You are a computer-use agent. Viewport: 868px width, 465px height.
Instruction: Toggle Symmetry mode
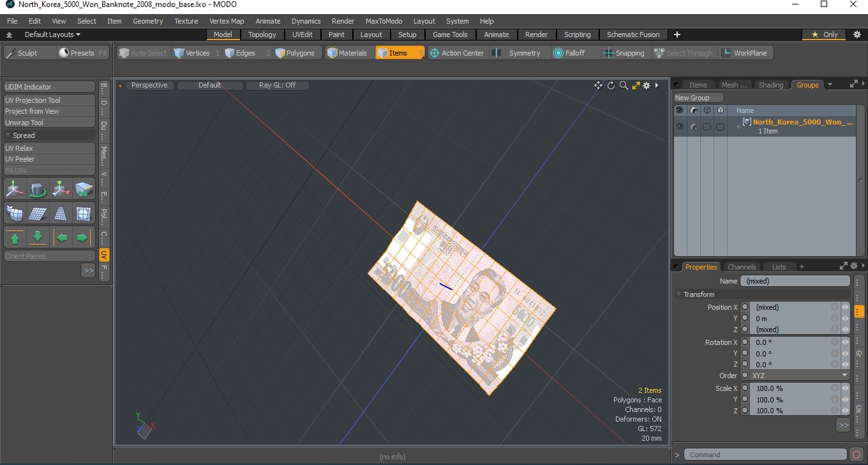[518, 53]
